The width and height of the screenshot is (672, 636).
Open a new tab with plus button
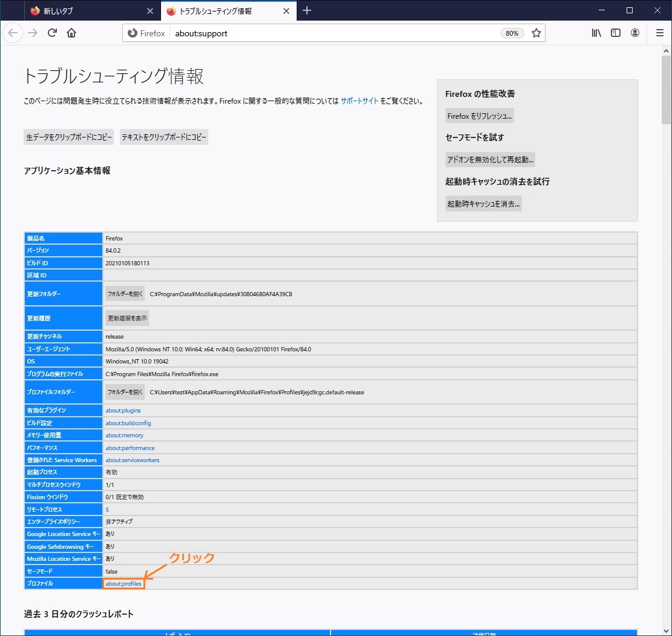point(307,11)
